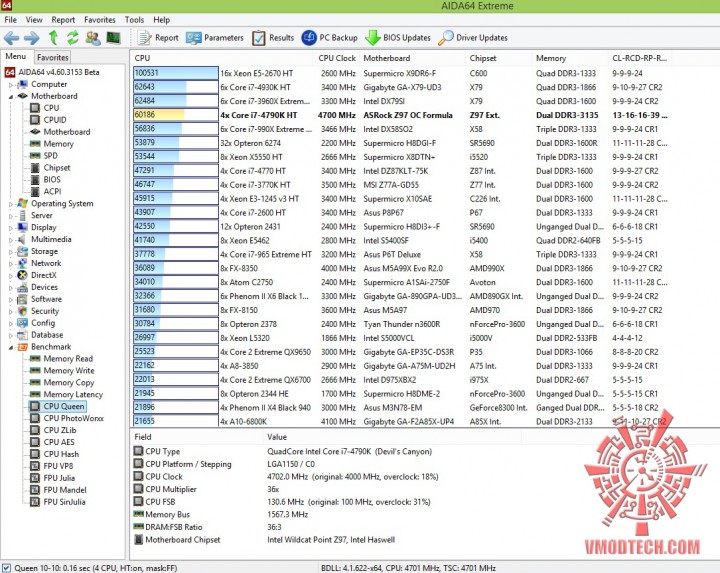Select the highlighted 60186 score bar
Image resolution: width=720 pixels, height=573 pixels.
[176, 115]
